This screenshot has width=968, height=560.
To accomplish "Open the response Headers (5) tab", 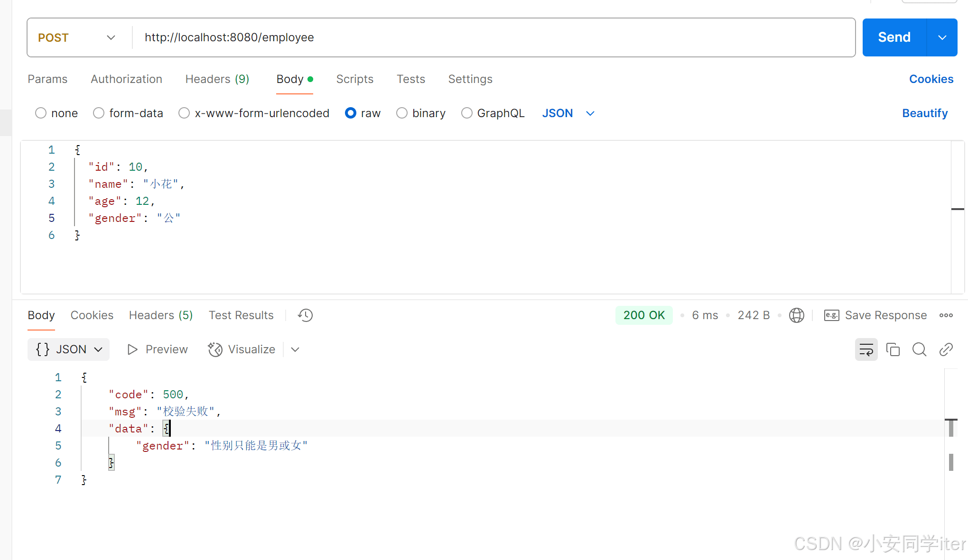I will tap(161, 315).
